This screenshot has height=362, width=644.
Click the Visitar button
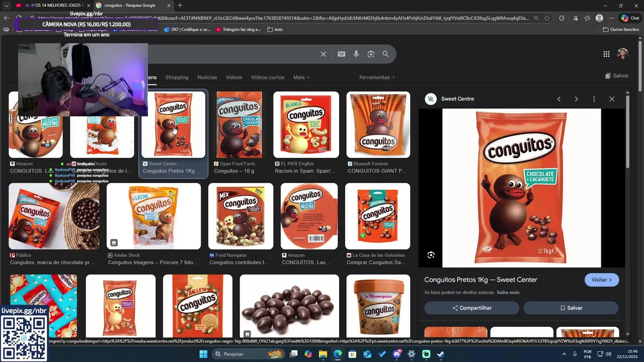coord(602,280)
